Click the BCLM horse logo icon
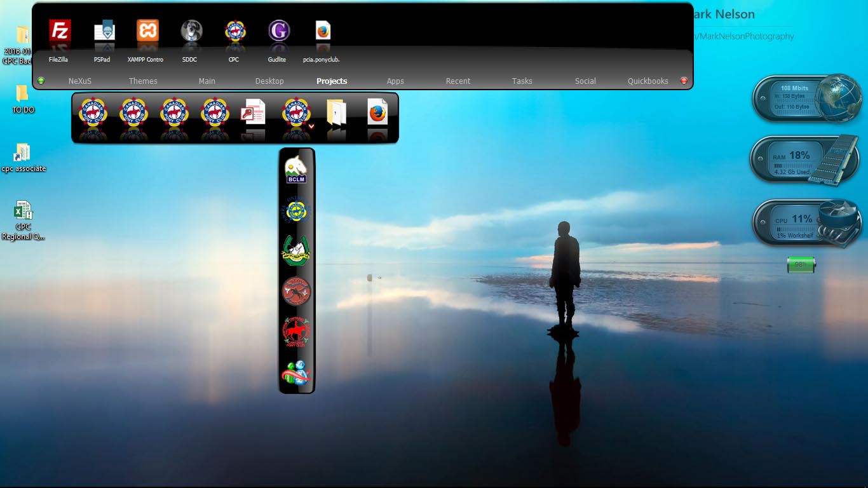868x488 pixels. (x=296, y=170)
